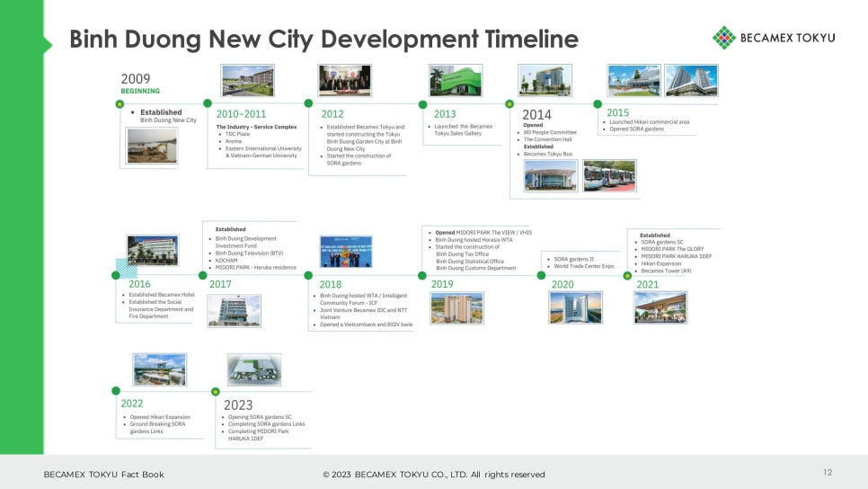
Task: Click the slide title 'Binh Duong New City Development Timeline'
Action: [323, 39]
